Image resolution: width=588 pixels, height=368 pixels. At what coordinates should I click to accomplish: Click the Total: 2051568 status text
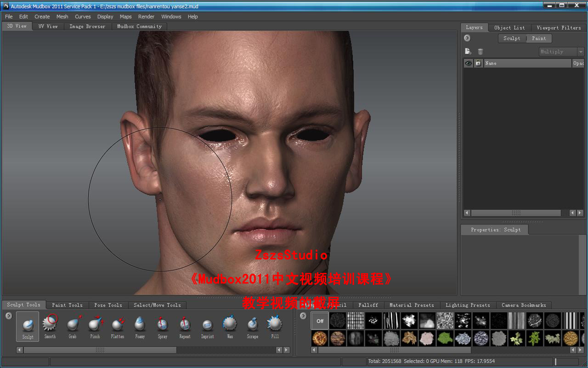(384, 362)
